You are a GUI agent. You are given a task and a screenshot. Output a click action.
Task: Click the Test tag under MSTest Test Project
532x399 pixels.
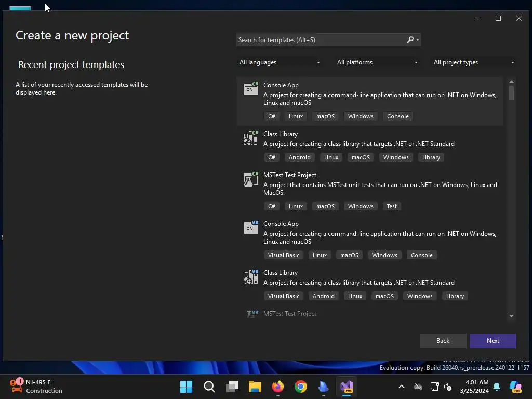coord(392,206)
